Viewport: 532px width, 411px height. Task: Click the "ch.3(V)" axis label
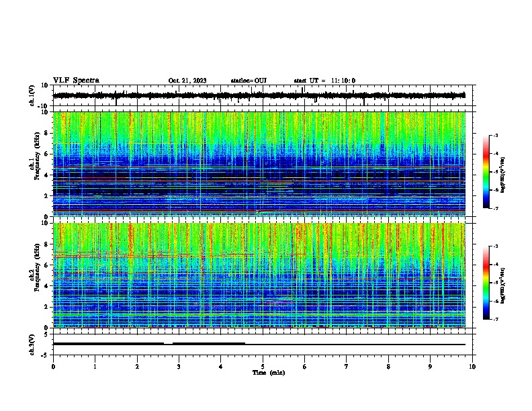click(x=32, y=345)
